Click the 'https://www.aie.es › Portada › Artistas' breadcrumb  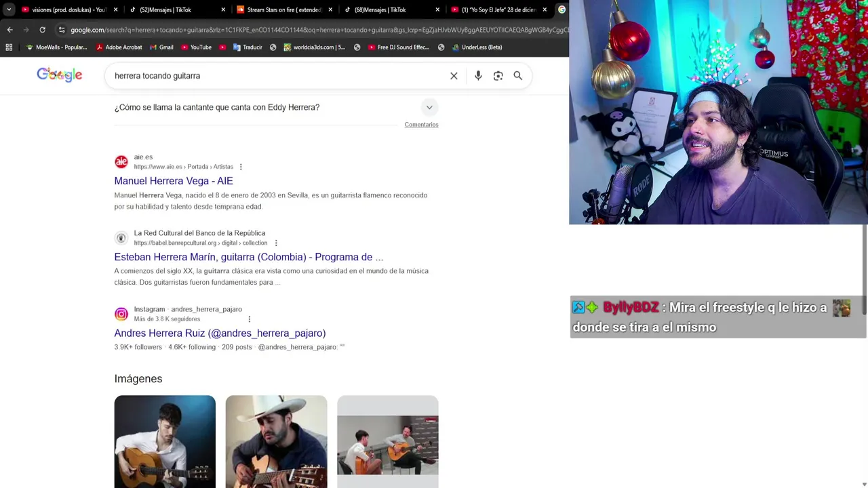pyautogui.click(x=183, y=167)
